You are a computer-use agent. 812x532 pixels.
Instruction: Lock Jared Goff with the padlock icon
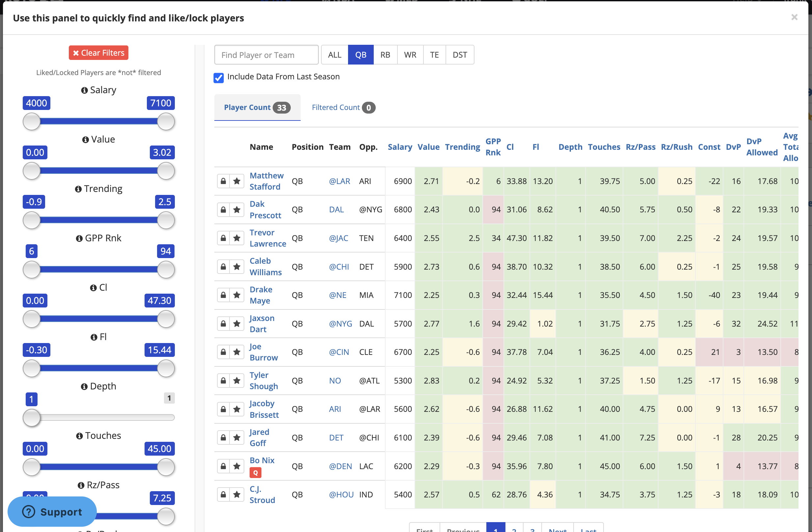pos(223,438)
